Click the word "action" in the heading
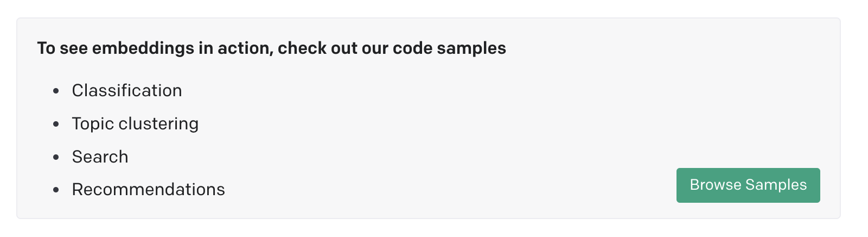Viewport: 868px width, 237px height. pyautogui.click(x=244, y=48)
